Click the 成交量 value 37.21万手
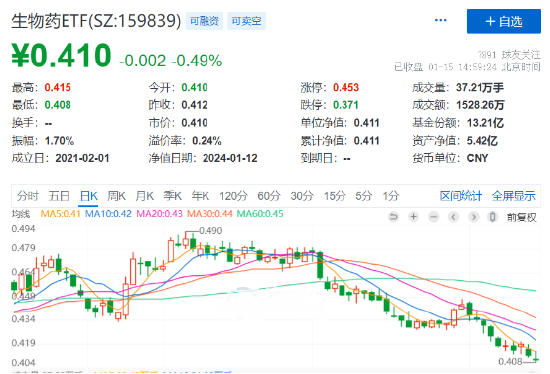Viewport: 550px width, 374px height. (480, 87)
